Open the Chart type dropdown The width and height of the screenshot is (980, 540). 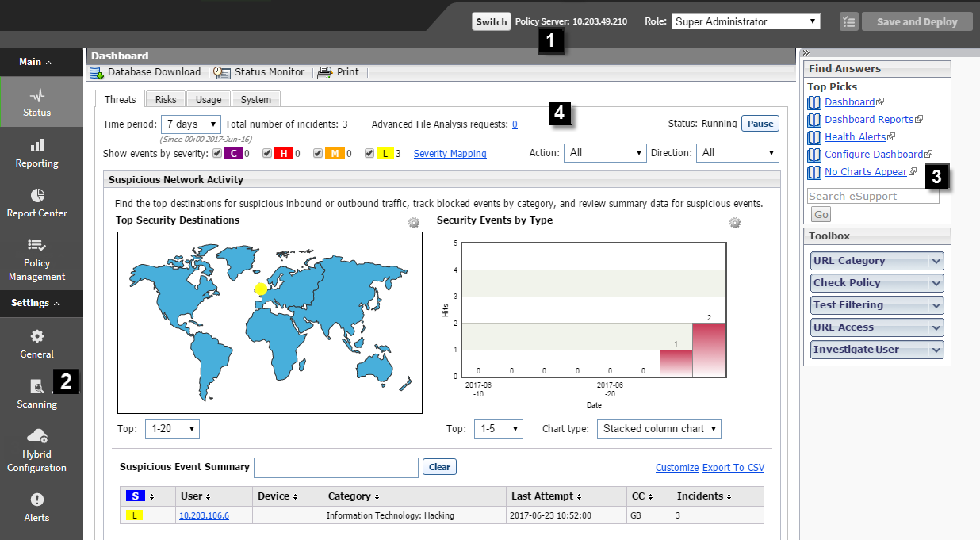click(659, 429)
